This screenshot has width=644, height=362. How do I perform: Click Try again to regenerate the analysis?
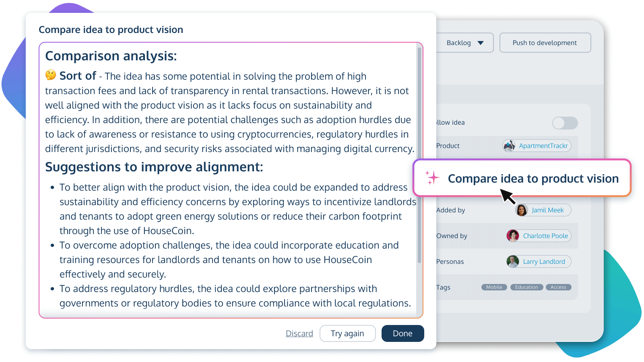click(347, 333)
